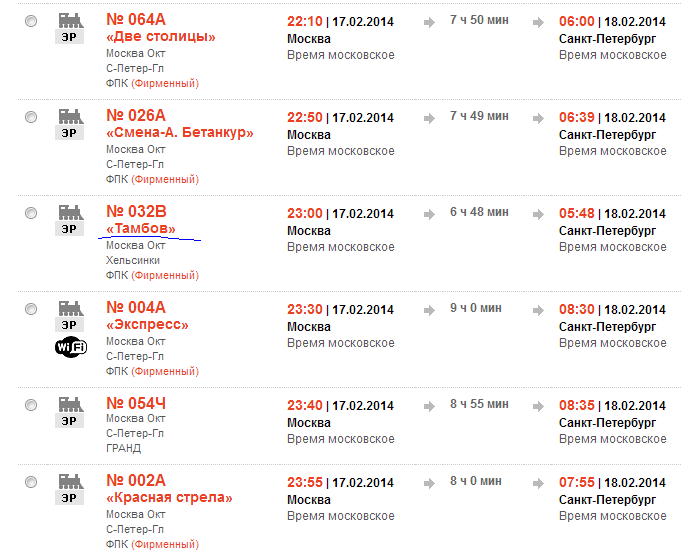Click Wi-Fi icon for train 004A
Image resolution: width=682 pixels, height=559 pixels.
(69, 347)
